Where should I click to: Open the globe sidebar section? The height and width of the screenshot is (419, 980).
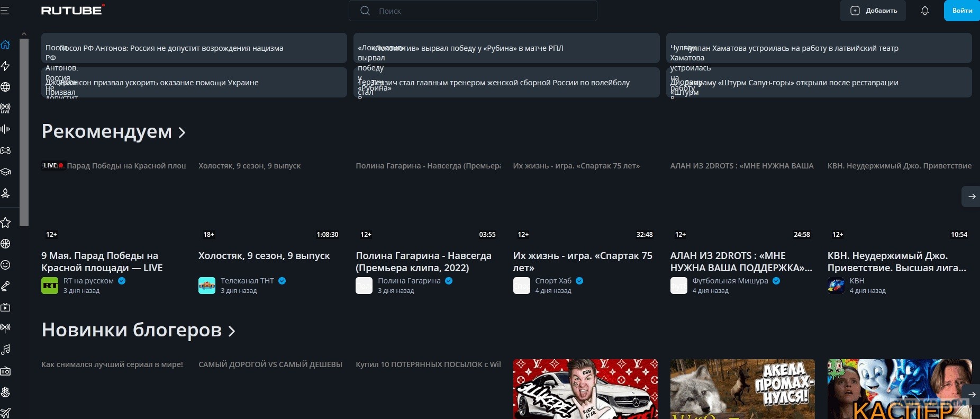(x=5, y=87)
